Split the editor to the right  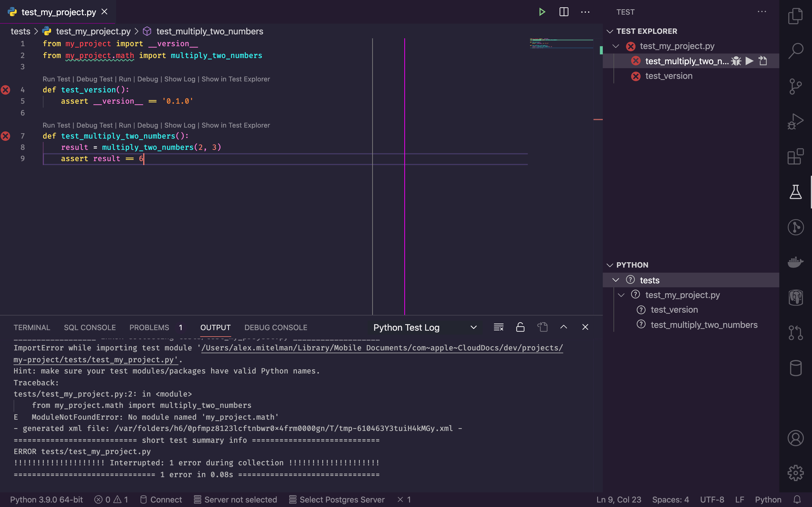pos(564,12)
